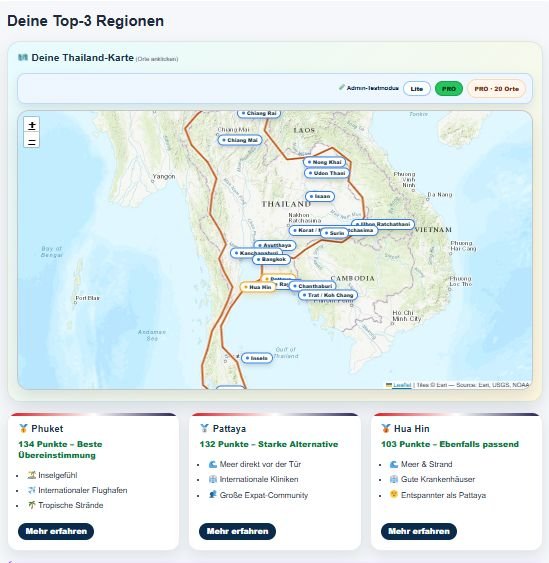Click the text 103 Punkte – Ebenfalls passend
The width and height of the screenshot is (549, 563).
coord(450,444)
